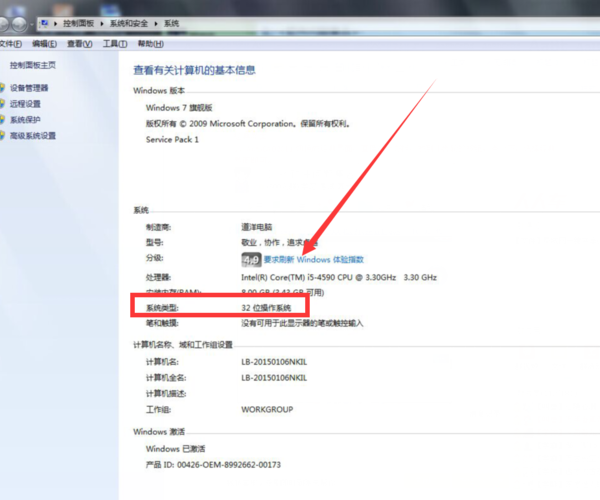The height and width of the screenshot is (500, 600).
Task: Click the shield icon beside 系统保护
Action: coord(2,120)
